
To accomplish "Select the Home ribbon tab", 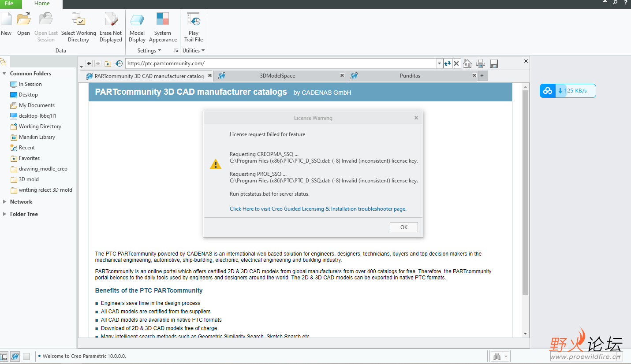I will click(x=42, y=4).
